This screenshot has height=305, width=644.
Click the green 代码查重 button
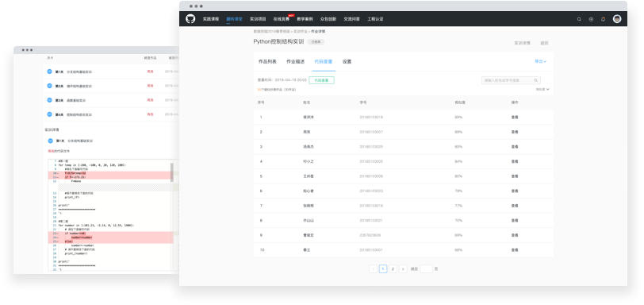pyautogui.click(x=321, y=80)
